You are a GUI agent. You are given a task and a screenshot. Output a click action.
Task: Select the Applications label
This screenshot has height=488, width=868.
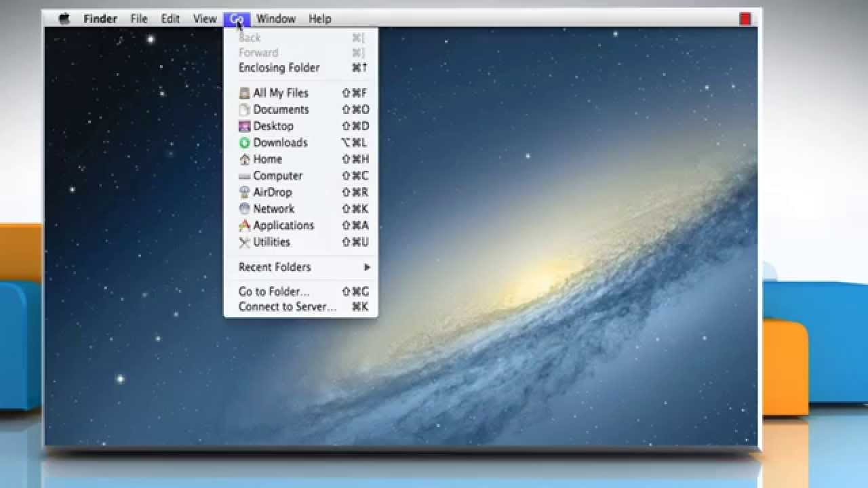point(283,226)
